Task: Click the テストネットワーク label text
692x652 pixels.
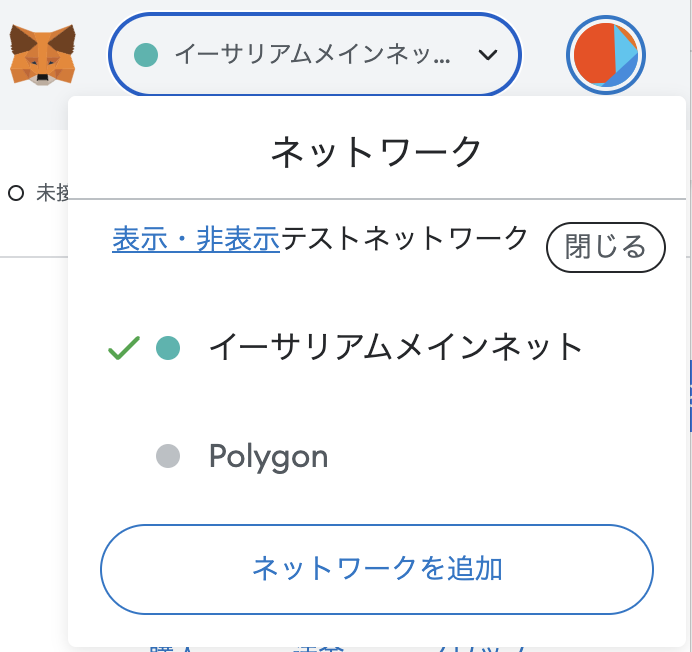Action: [404, 238]
